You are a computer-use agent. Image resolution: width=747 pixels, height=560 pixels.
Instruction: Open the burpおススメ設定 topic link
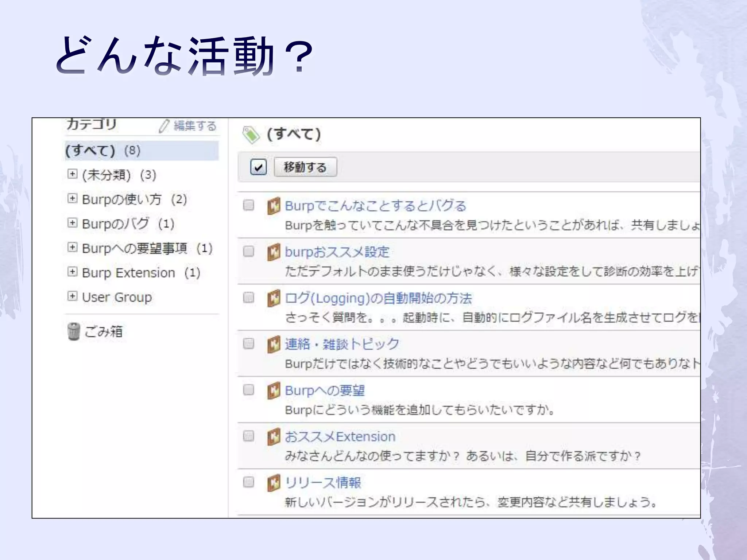[337, 252]
